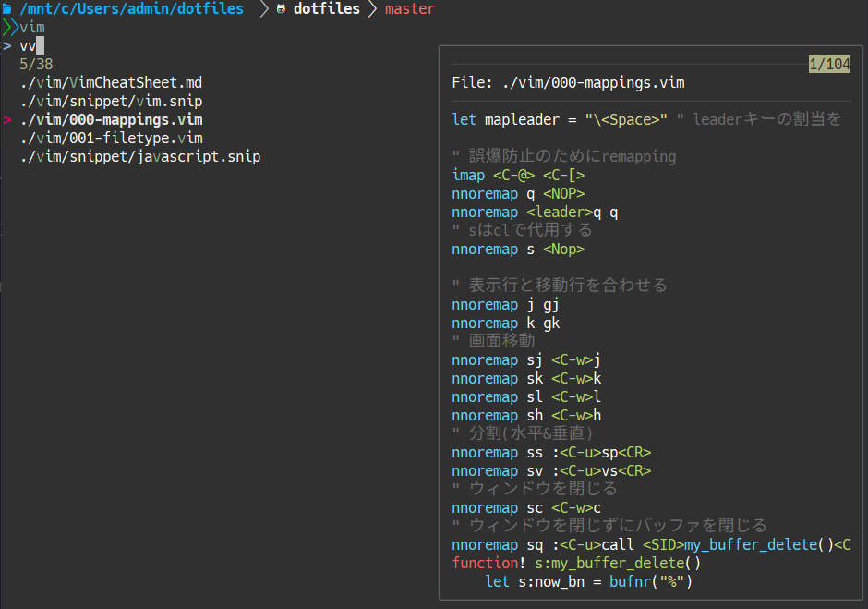Click the 'nnoremap <leader>q q' line
Viewport: 868px width, 609px height.
pyautogui.click(x=535, y=213)
